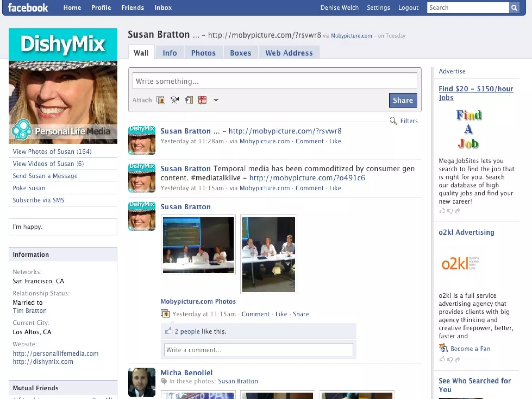Image resolution: width=532 pixels, height=399 pixels.
Task: Click the search magnifier button
Action: coord(514,8)
